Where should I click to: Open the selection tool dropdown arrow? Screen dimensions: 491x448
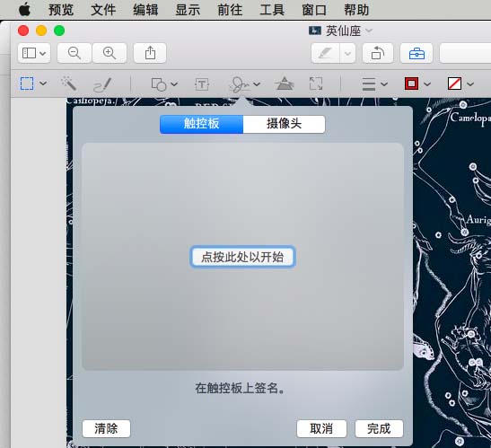pos(43,83)
